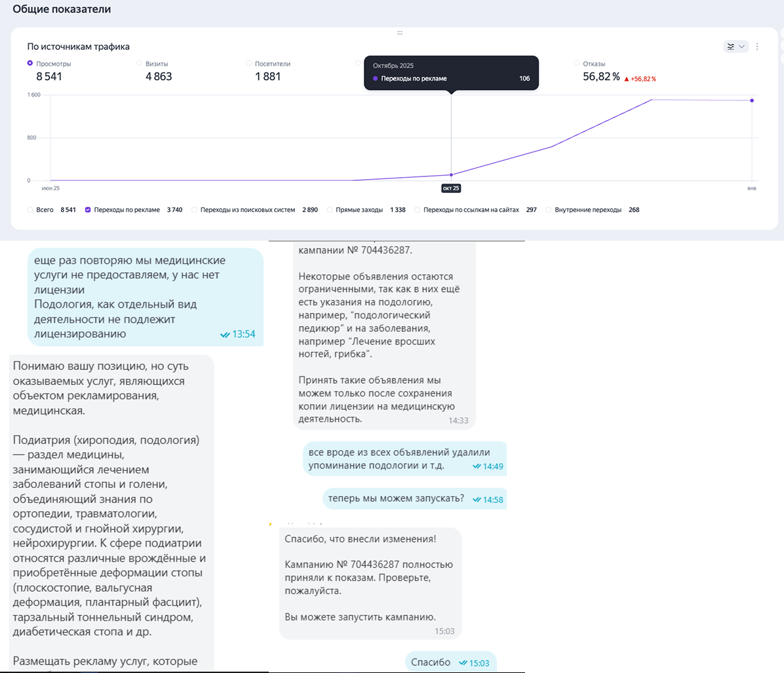Click read checkmarks on 13:54 message
Viewport: 784px width, 673px height.
tap(225, 335)
